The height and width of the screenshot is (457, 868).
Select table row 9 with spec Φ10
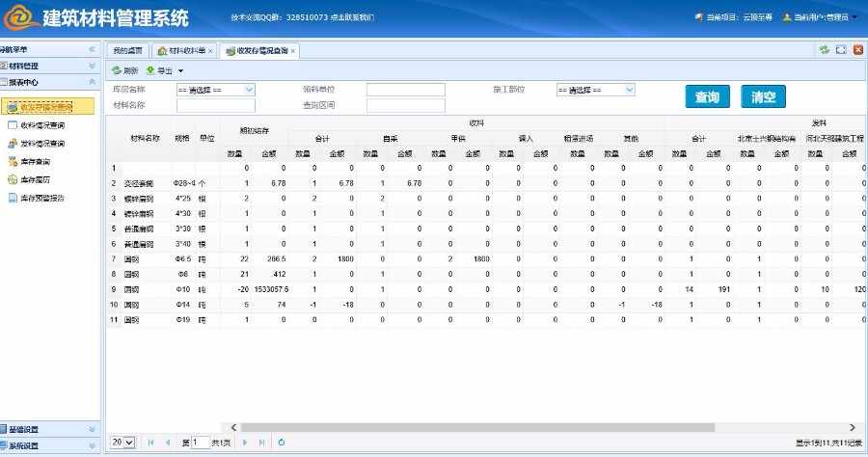point(487,289)
